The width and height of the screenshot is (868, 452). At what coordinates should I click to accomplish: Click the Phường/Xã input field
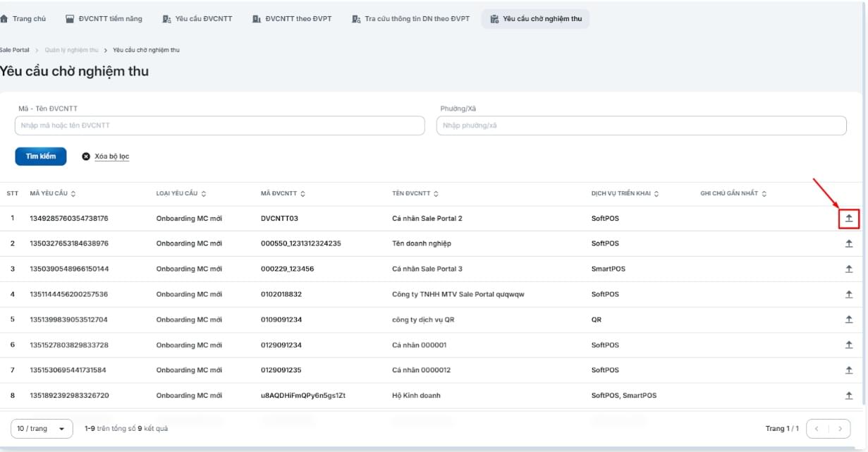pos(641,126)
